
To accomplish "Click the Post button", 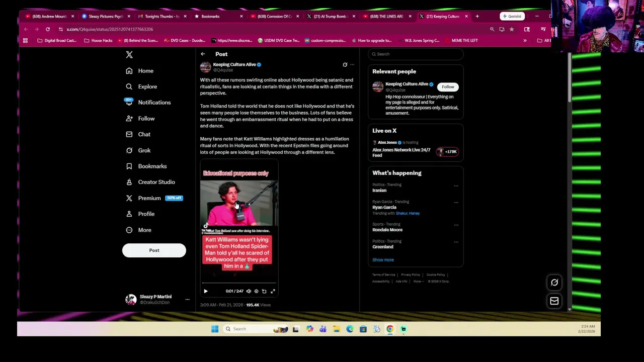I will point(154,250).
